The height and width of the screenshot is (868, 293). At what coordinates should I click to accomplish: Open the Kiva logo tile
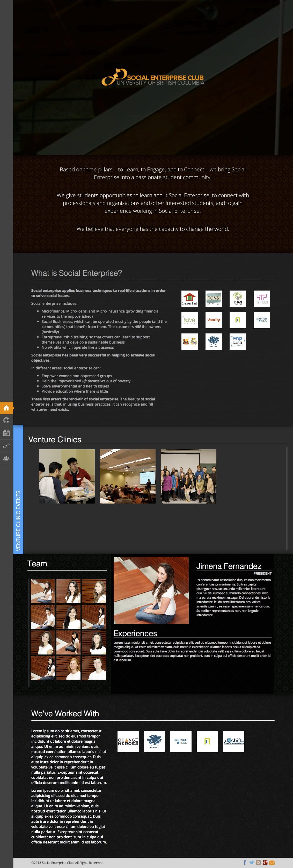(x=189, y=320)
